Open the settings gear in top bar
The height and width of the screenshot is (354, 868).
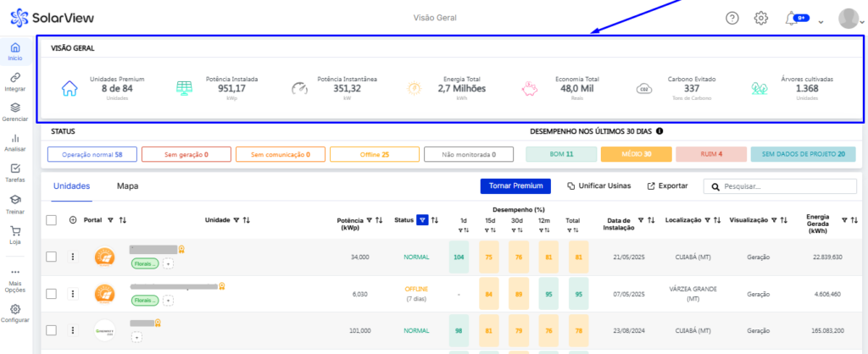coord(761,18)
